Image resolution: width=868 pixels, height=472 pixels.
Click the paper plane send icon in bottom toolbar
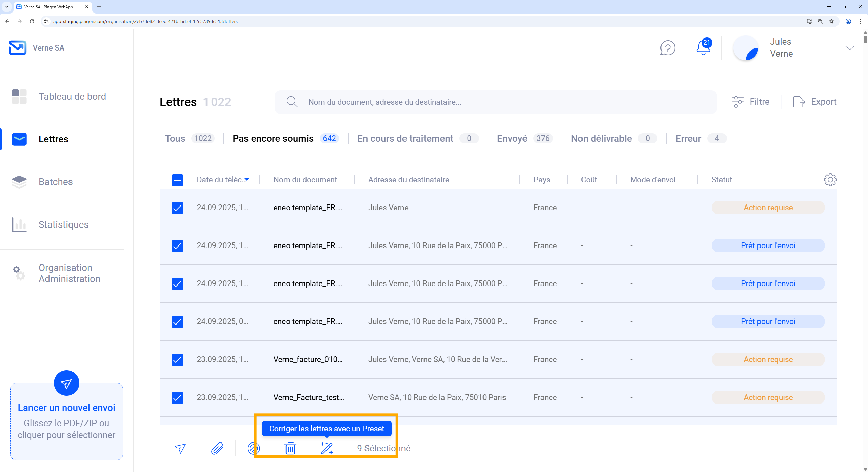(180, 448)
